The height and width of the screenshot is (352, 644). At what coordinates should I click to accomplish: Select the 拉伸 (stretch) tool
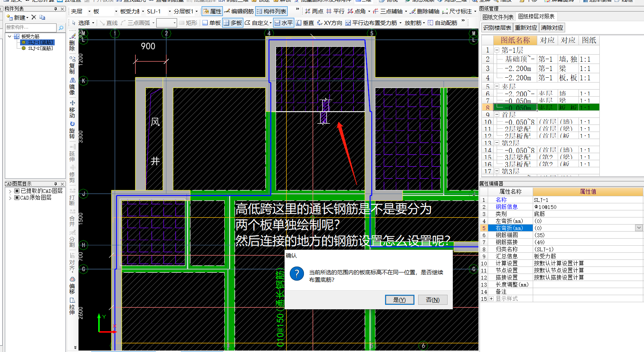point(72,306)
